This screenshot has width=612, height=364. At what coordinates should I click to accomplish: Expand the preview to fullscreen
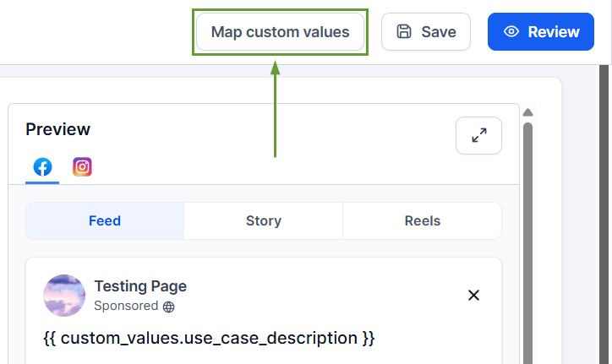tap(478, 135)
